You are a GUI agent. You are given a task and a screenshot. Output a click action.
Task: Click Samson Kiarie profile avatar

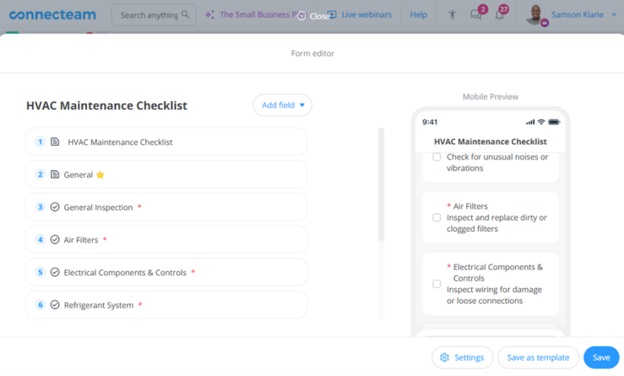click(535, 15)
